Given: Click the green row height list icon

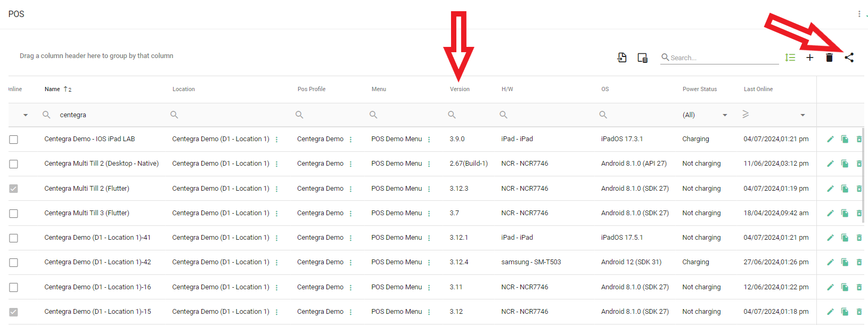Looking at the screenshot, I should click(x=790, y=58).
